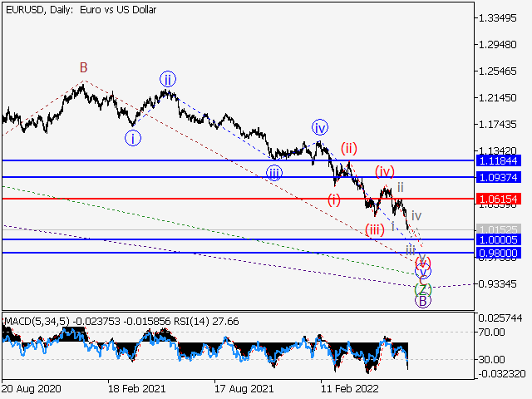The height and width of the screenshot is (399, 532).
Task: Select the red '(ii)' wave label
Action: pos(349,148)
